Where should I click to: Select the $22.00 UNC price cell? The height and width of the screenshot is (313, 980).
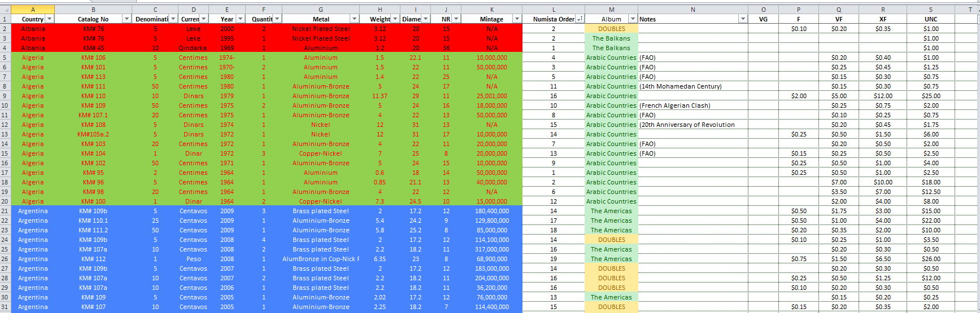[931, 221]
